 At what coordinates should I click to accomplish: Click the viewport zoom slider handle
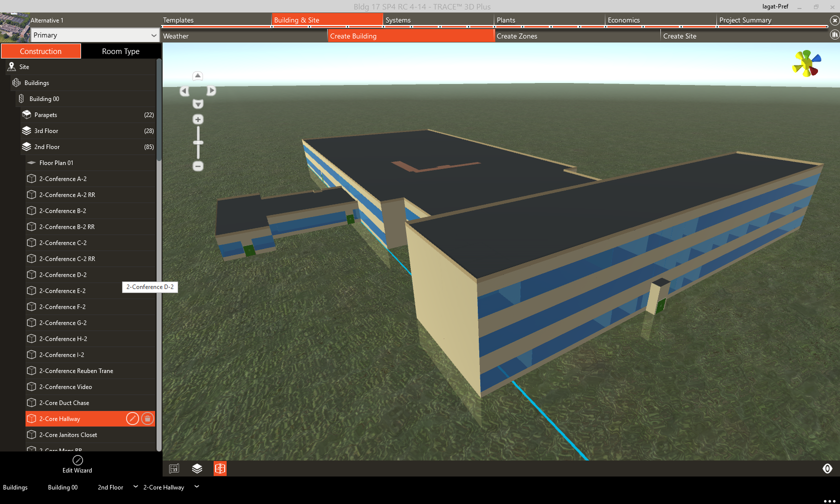[x=198, y=143]
